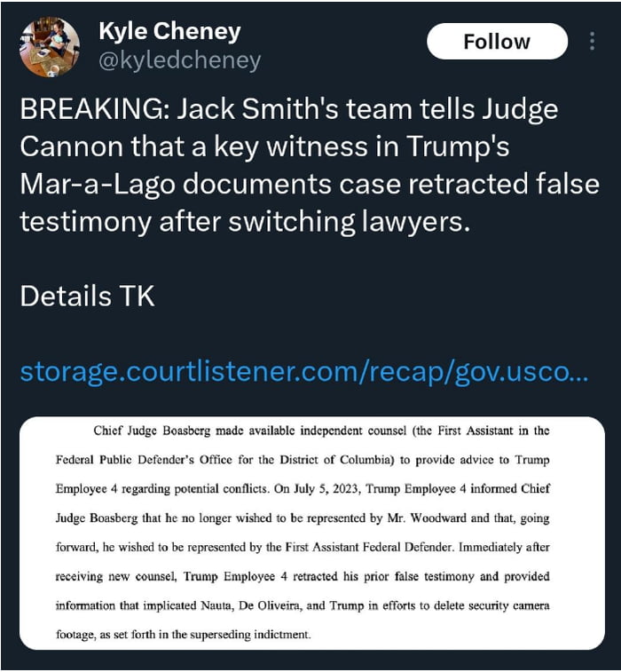Open Kyle Cheney's profile picture
The width and height of the screenshot is (621, 672).
click(x=50, y=47)
